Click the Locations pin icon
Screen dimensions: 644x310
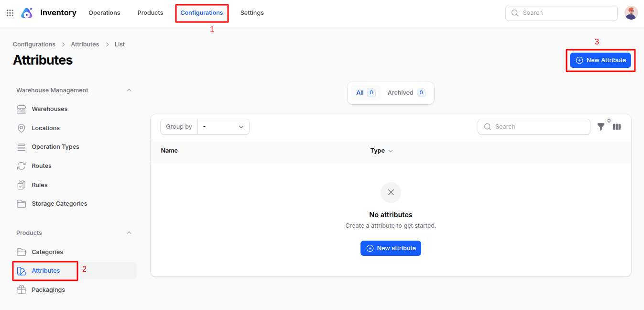click(x=22, y=128)
